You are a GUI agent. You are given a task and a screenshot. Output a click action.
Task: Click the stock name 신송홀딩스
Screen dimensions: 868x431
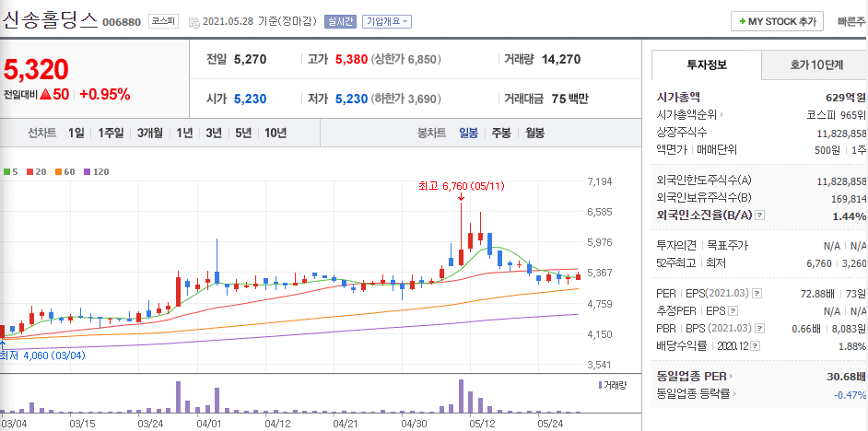[x=51, y=20]
